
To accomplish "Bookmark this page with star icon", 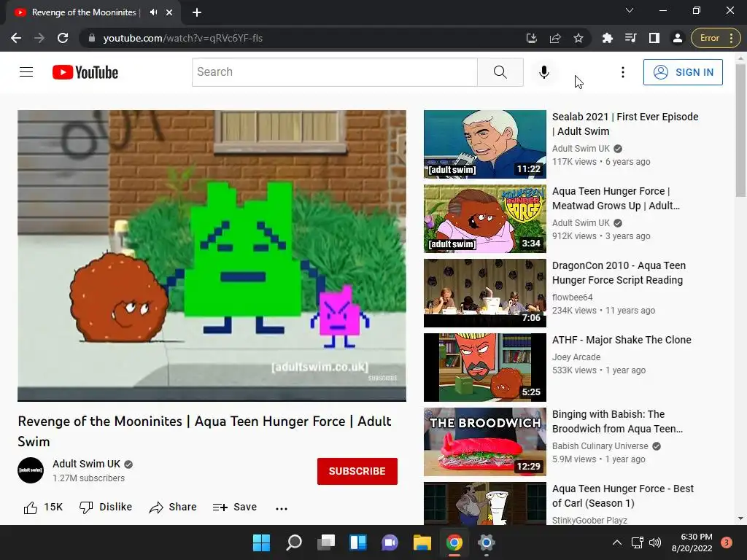I will (x=578, y=38).
